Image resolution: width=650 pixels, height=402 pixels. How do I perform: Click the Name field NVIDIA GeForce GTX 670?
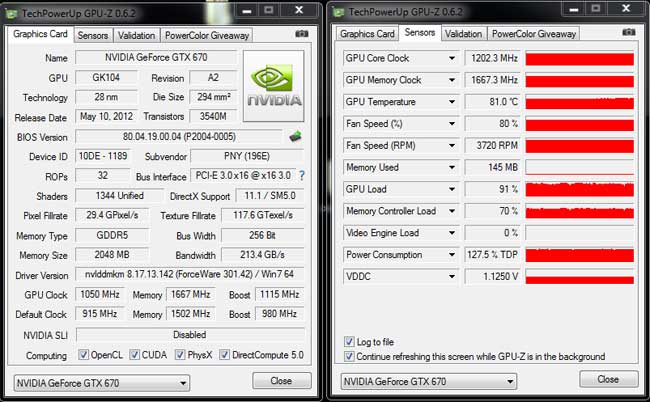click(156, 57)
